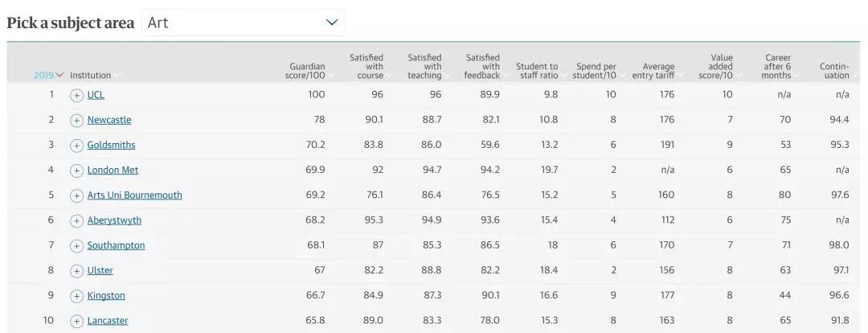This screenshot has height=333, width=868.
Task: Expand the Lancaster row plus icon
Action: (x=76, y=321)
